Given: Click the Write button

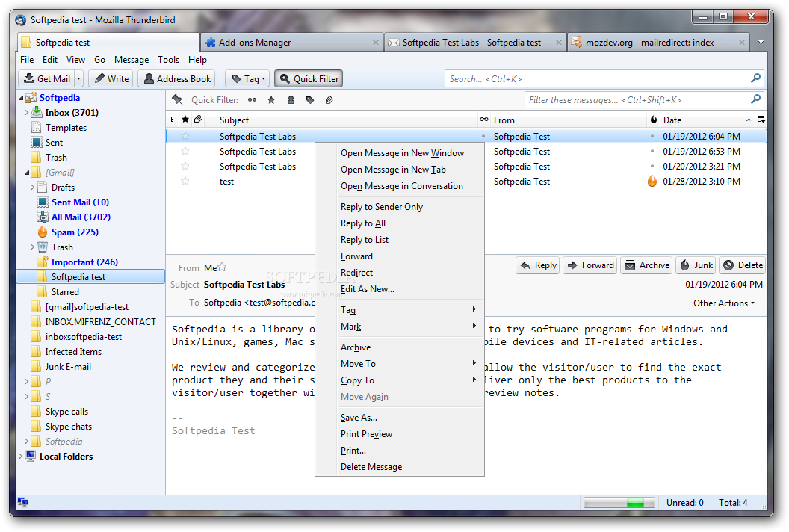Looking at the screenshot, I should 111,79.
